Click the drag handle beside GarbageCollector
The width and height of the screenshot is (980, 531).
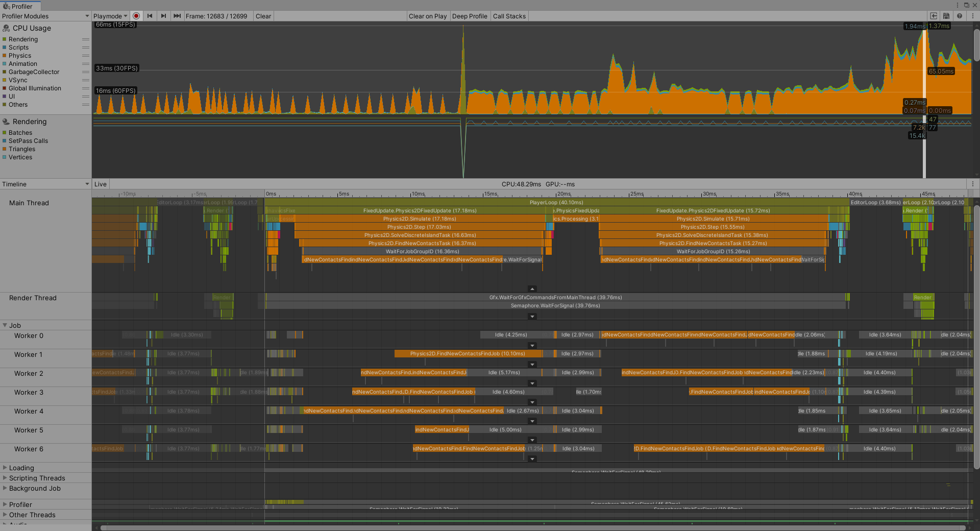click(86, 72)
